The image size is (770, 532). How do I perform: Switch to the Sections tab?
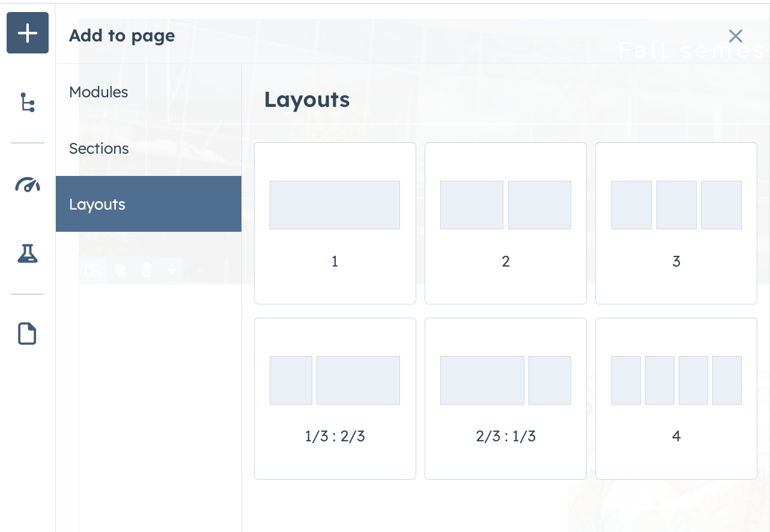(x=99, y=148)
